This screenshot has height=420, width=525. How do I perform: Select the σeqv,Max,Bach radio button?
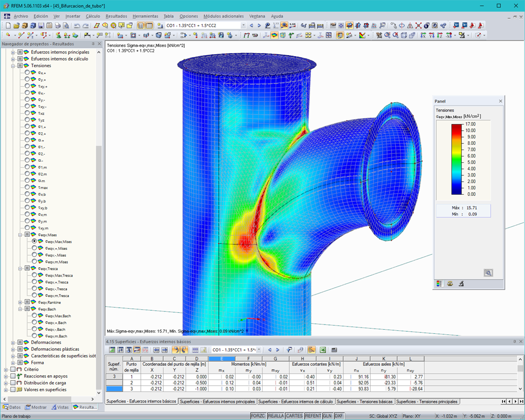34,316
